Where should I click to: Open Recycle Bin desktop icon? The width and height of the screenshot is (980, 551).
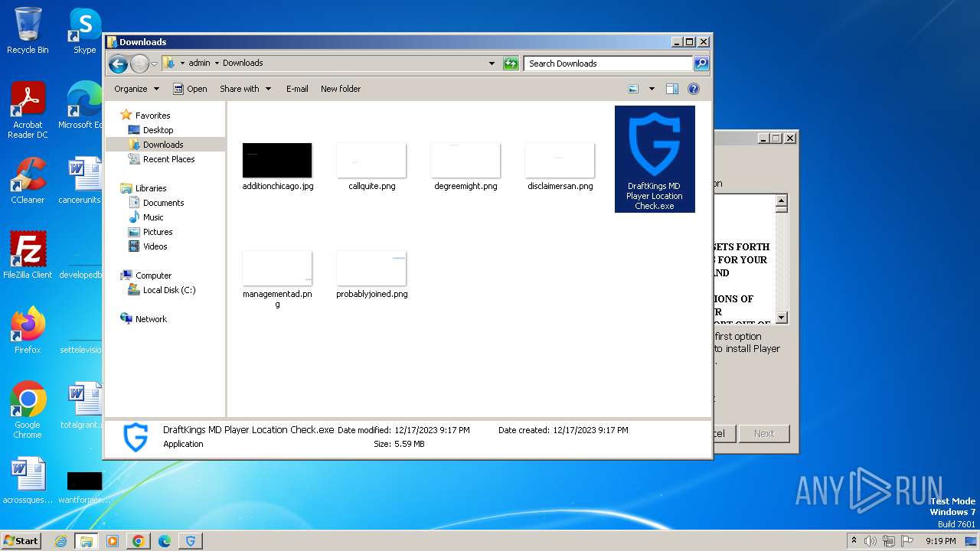point(28,31)
